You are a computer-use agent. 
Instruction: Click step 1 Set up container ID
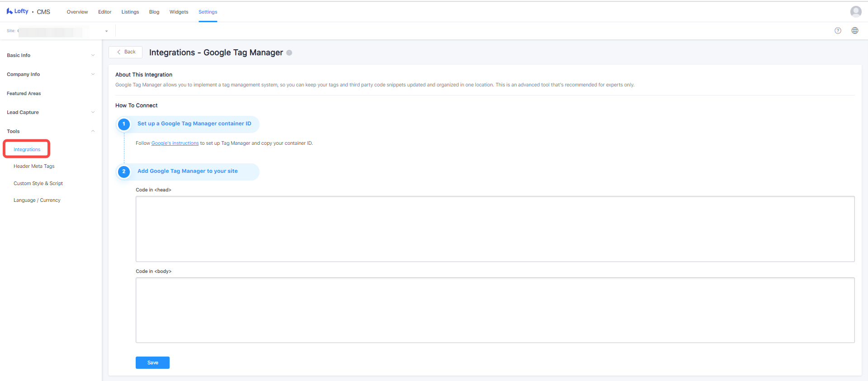(188, 124)
